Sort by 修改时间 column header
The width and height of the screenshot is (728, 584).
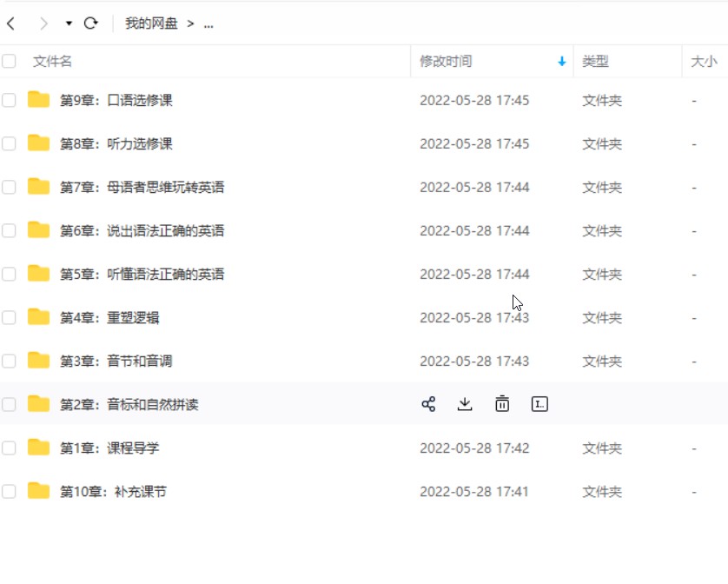pos(446,61)
